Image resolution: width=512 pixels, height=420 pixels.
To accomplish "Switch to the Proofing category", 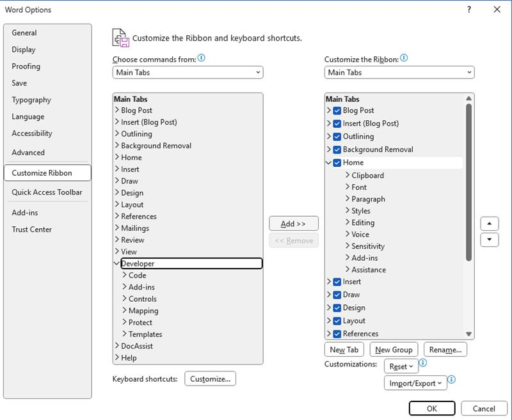I will point(28,66).
